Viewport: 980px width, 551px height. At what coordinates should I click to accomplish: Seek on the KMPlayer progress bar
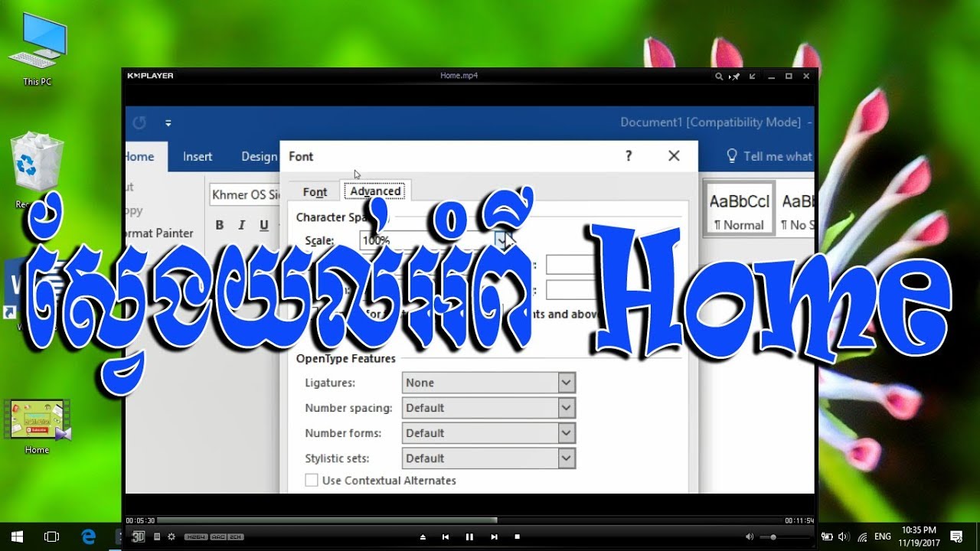(469, 520)
